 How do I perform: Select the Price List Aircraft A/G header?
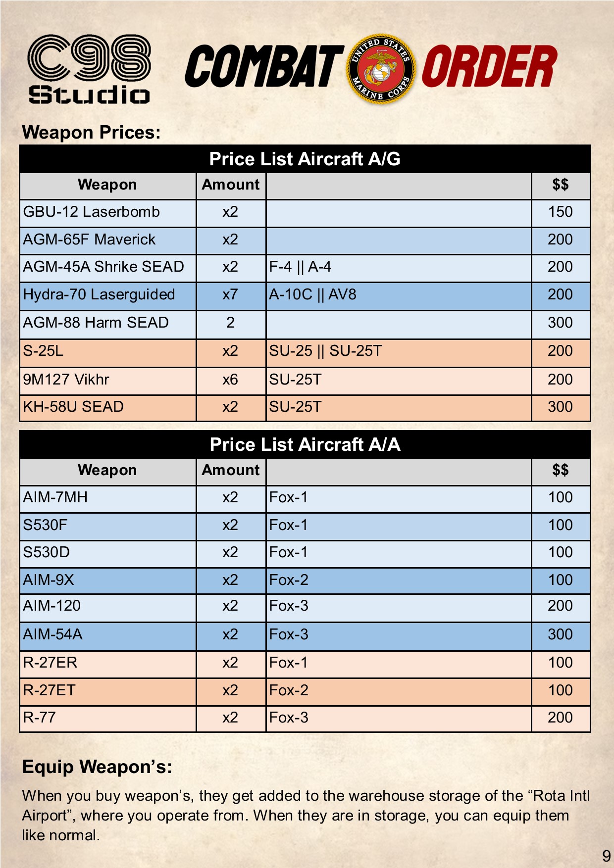[x=305, y=159]
